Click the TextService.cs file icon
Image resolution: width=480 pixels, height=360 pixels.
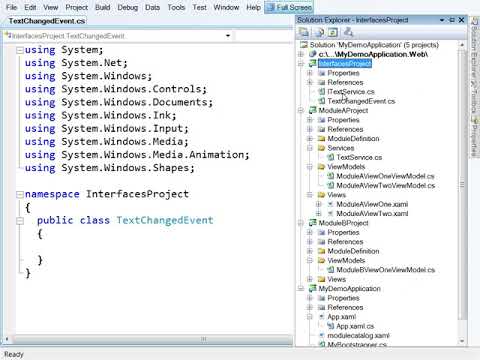[331, 157]
